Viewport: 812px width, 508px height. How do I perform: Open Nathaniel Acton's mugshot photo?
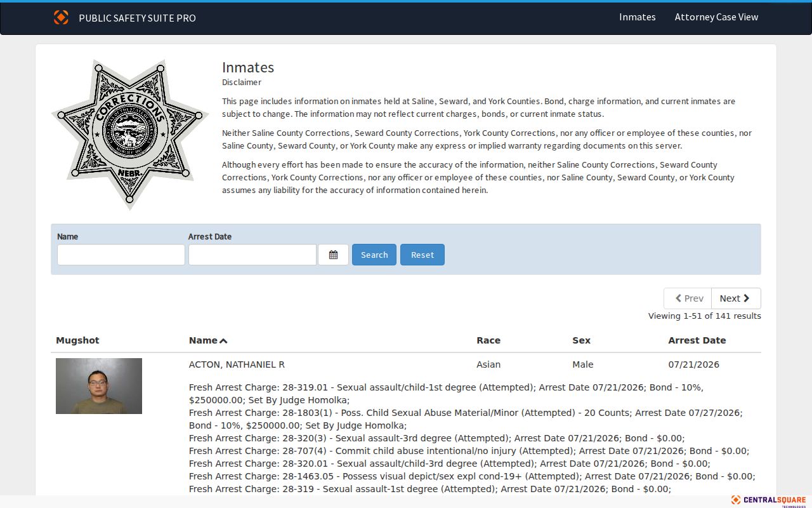tap(99, 386)
